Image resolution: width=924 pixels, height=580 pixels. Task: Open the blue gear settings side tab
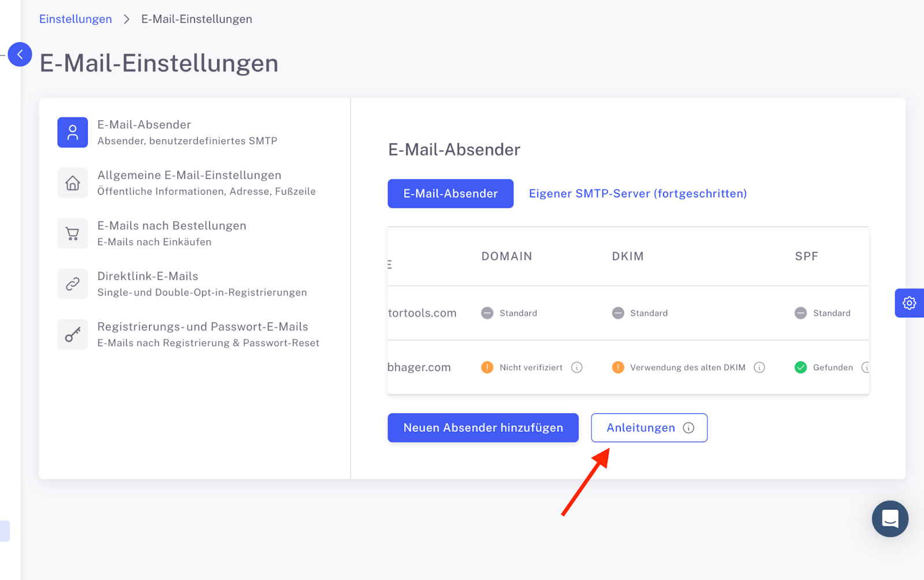tap(910, 303)
